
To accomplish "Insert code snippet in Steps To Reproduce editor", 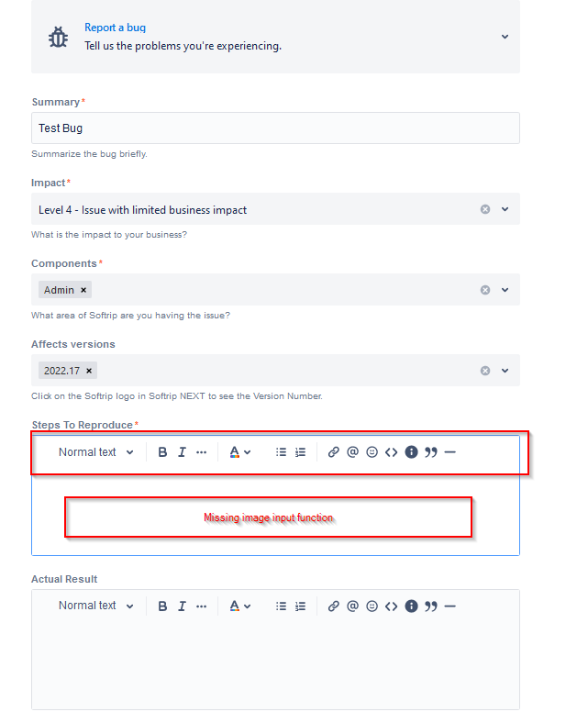I will [x=392, y=452].
